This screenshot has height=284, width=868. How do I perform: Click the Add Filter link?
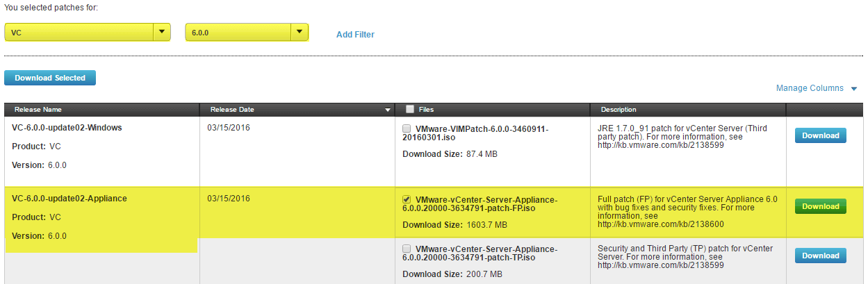[x=355, y=34]
